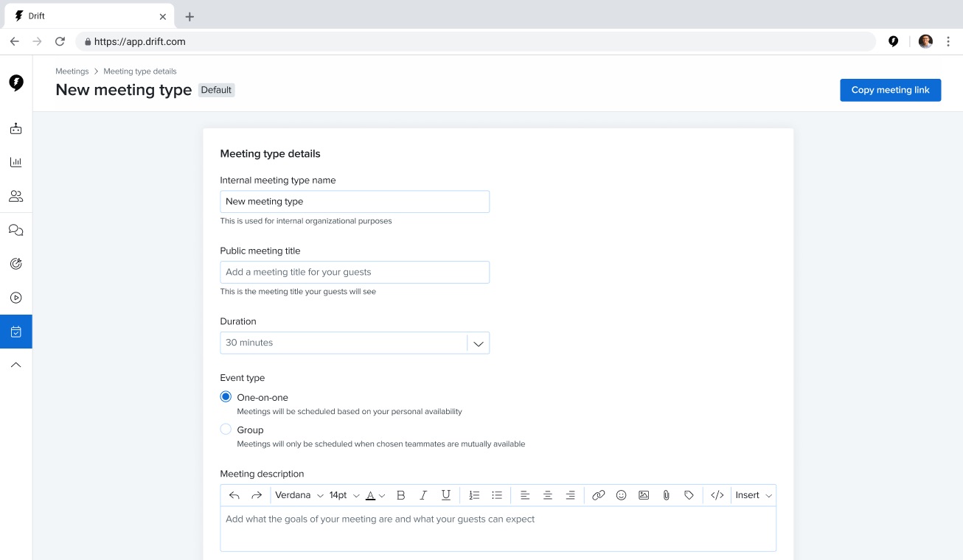Insert an image via the picture icon
Viewport: 963px width, 560px height.
(644, 495)
